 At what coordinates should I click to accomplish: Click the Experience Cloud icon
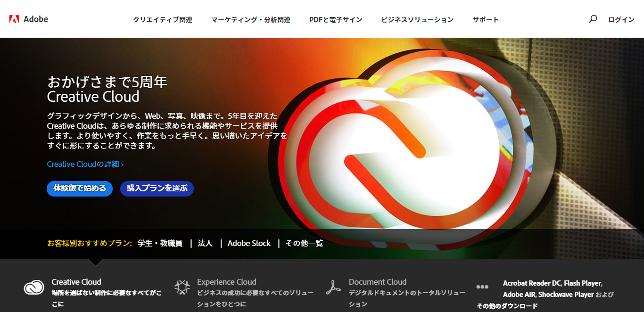click(x=182, y=287)
